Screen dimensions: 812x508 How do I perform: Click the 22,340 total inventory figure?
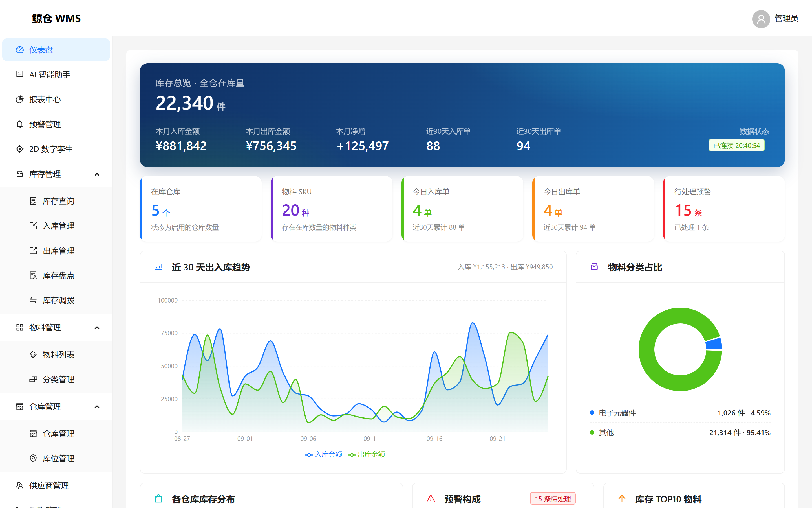coord(185,103)
